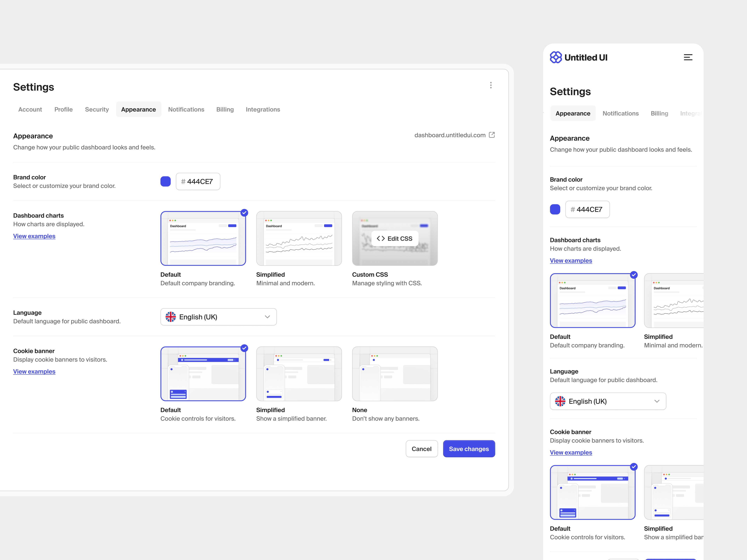Click external link icon beside dashboard.untitledui.com

pos(492,135)
